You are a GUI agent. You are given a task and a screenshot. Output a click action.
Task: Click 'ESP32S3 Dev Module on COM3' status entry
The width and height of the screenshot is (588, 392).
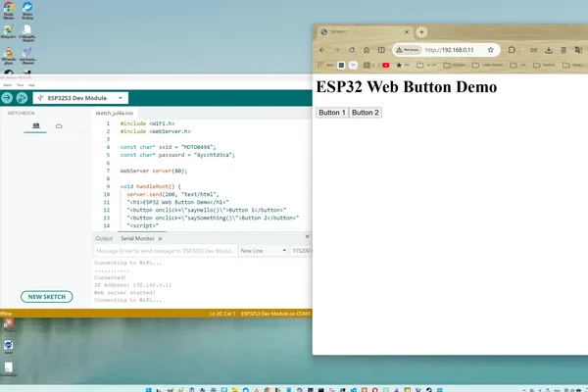(275, 314)
